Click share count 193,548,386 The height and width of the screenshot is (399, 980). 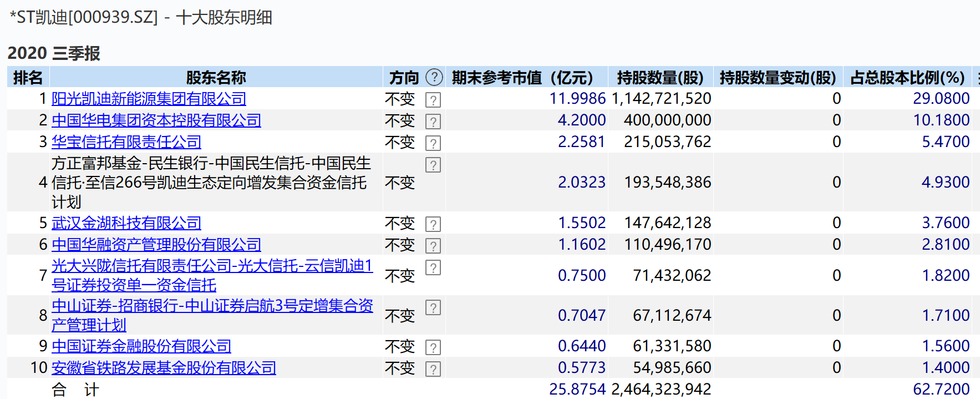pyautogui.click(x=668, y=183)
